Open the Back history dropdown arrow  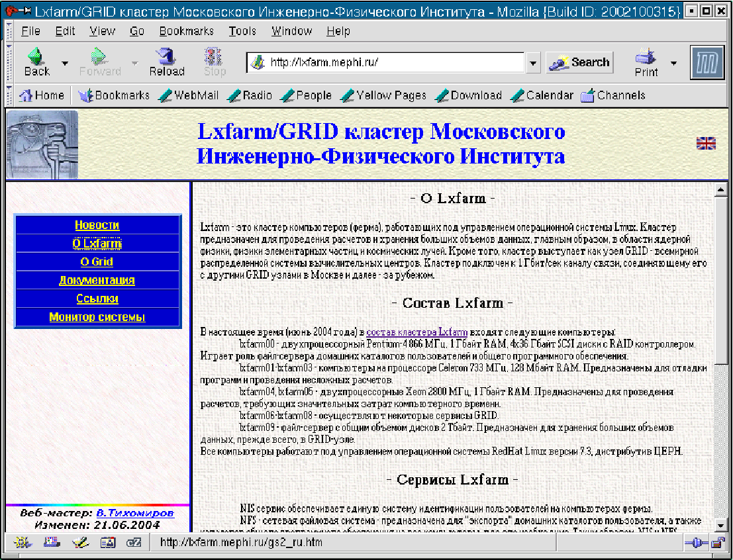[65, 63]
